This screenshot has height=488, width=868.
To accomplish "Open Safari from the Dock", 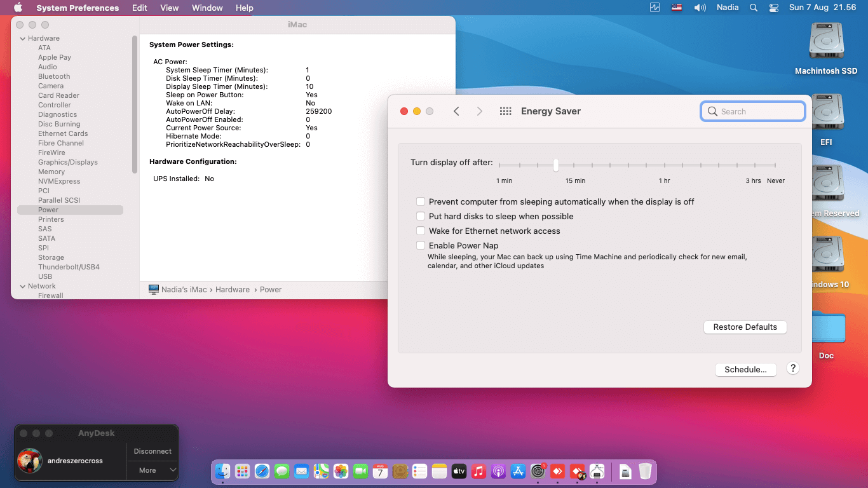I will tap(262, 471).
